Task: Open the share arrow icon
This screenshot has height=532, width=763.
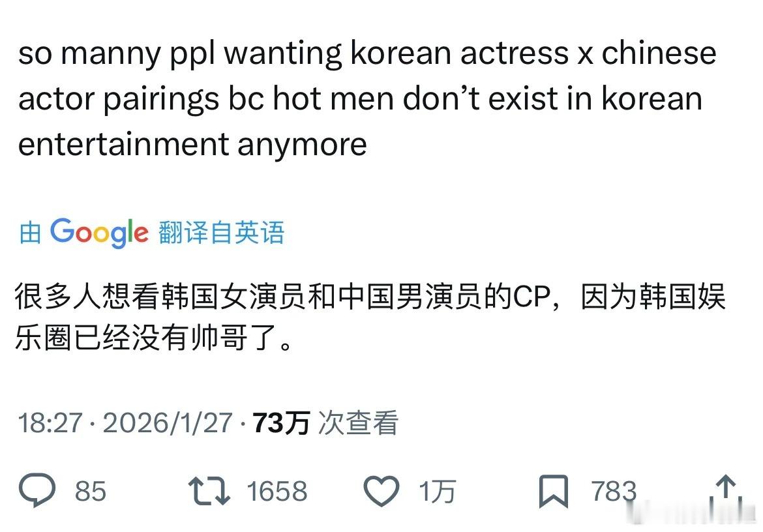Action: pyautogui.click(x=726, y=490)
